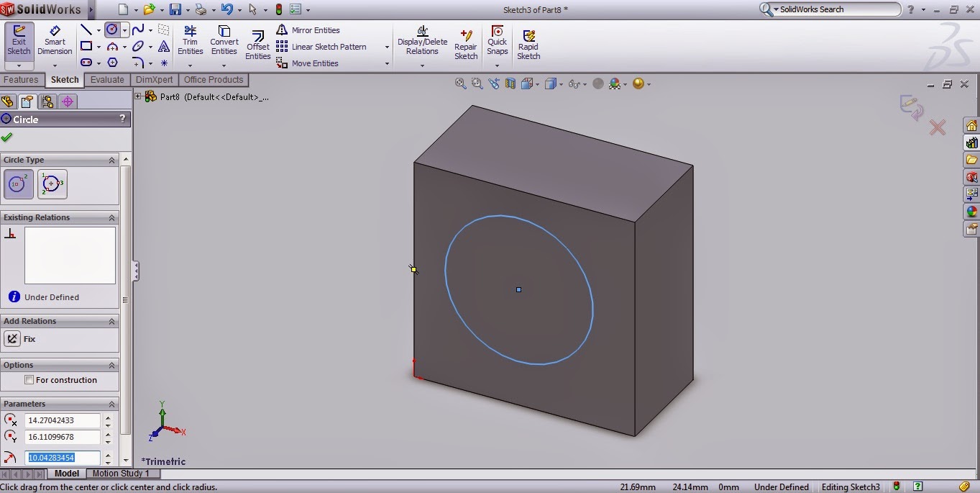The image size is (980, 493).
Task: Open help for Circle property manager
Action: (122, 119)
